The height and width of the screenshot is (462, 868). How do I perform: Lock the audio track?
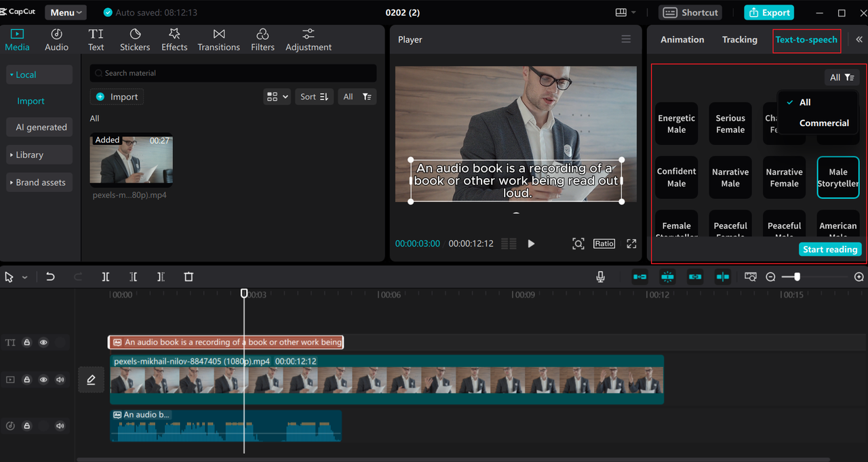[27, 426]
